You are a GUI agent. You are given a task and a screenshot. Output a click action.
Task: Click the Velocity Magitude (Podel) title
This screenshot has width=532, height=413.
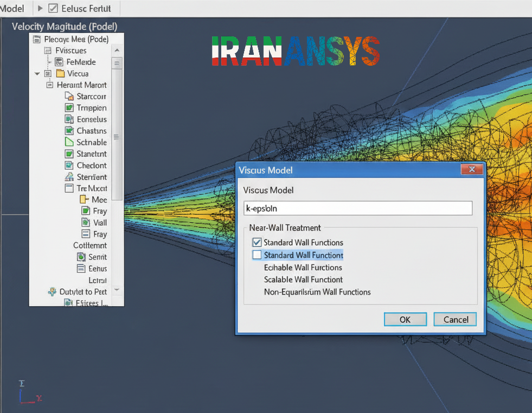click(65, 27)
